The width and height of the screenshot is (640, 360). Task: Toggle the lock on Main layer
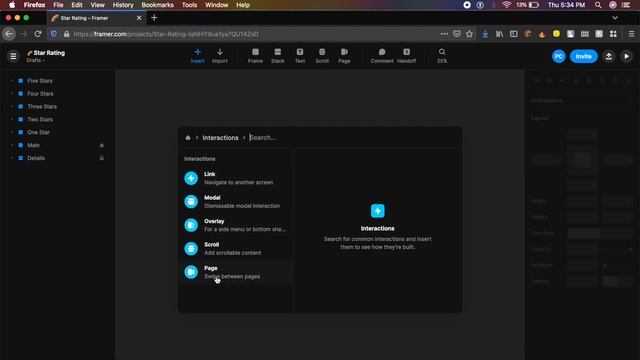102,145
